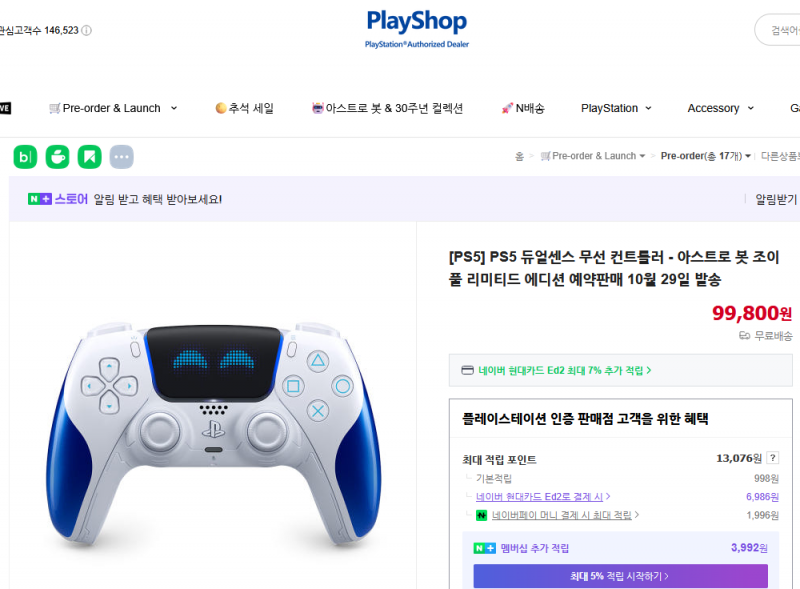The image size is (800, 589).
Task: Expand the Accessory menu dropdown
Action: [x=720, y=108]
